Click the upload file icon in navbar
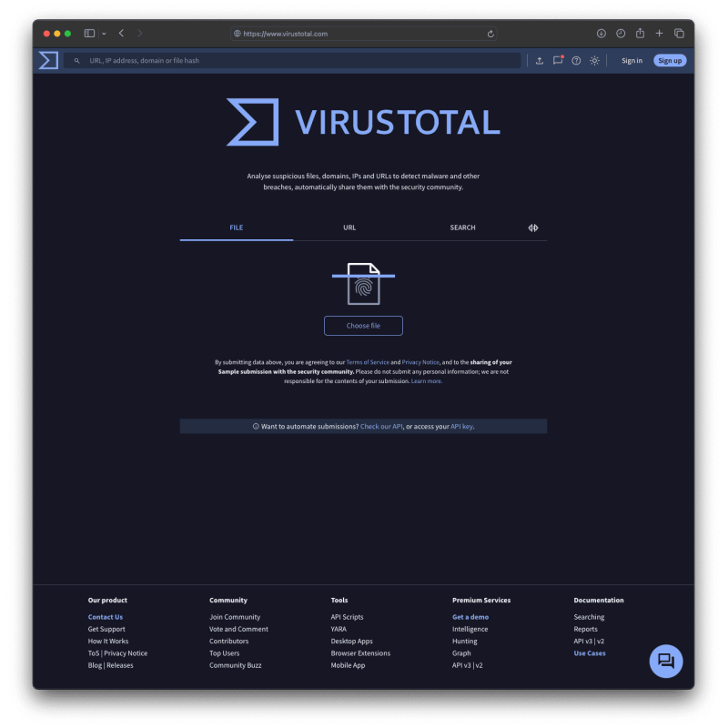Viewport: 728px width, 728px height. (x=540, y=60)
